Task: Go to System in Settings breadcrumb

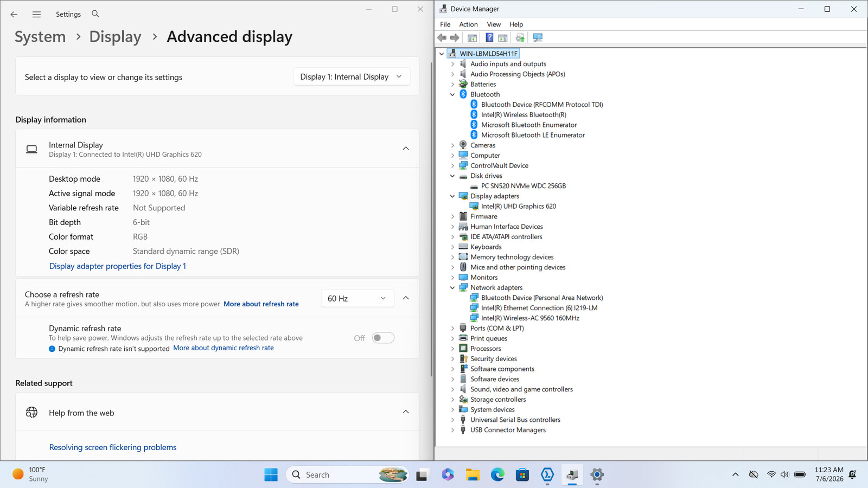Action: 40,37
